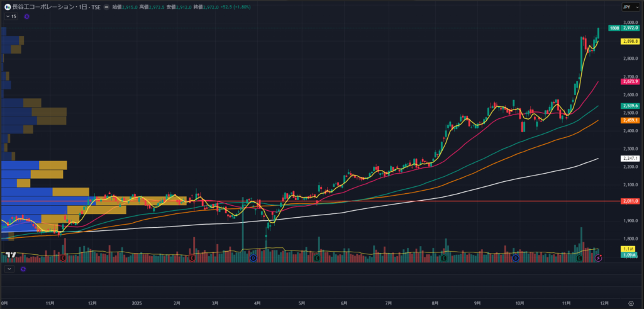Click the TradingView logo at bottom left
This screenshot has height=309, width=644.
[9, 256]
